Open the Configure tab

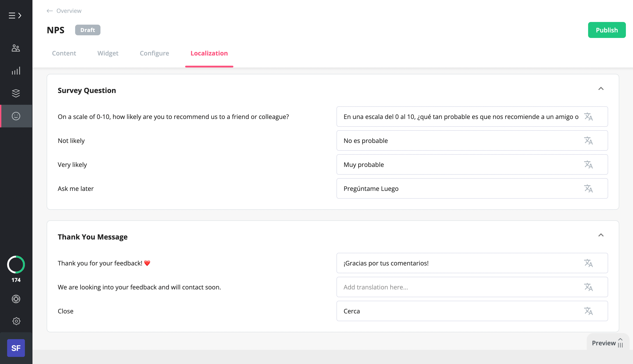[x=154, y=53]
